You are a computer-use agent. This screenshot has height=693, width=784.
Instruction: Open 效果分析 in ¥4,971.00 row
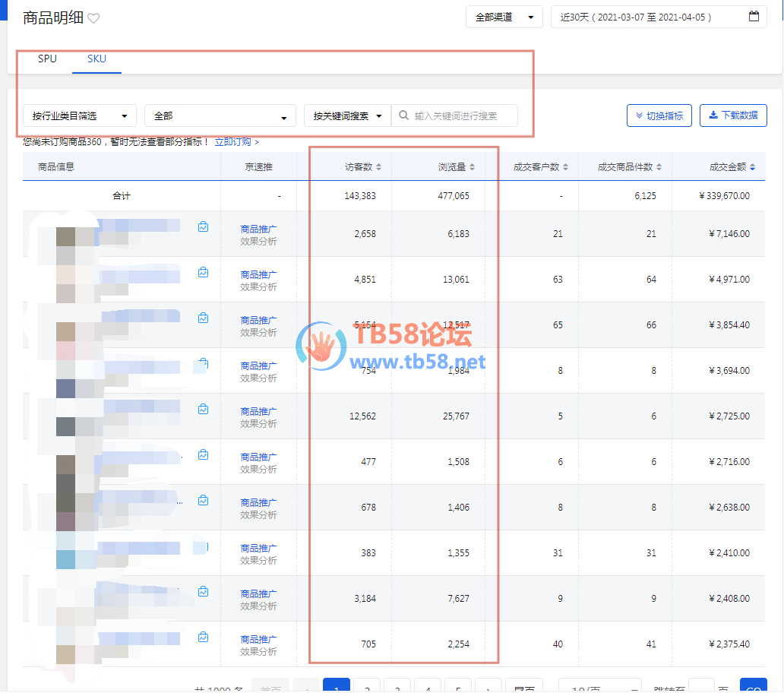pos(258,287)
